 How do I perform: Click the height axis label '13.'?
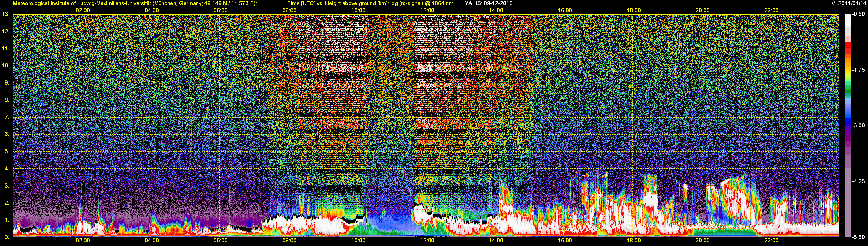(5, 14)
